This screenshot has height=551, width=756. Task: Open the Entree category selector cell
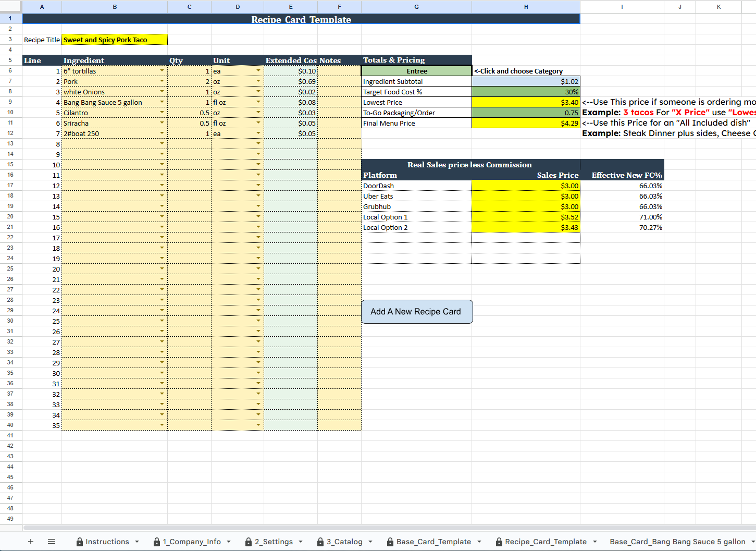point(416,70)
